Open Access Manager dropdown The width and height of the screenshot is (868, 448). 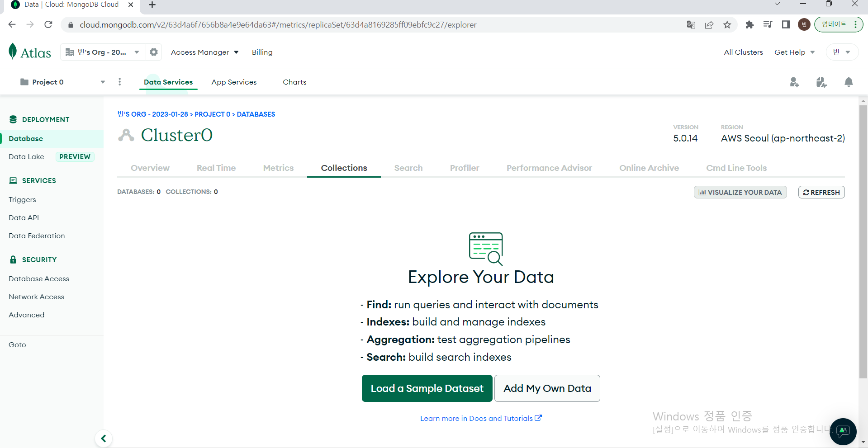(204, 52)
